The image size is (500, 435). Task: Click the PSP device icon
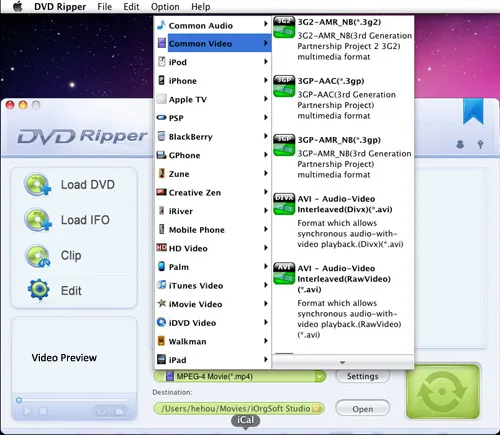(x=161, y=117)
